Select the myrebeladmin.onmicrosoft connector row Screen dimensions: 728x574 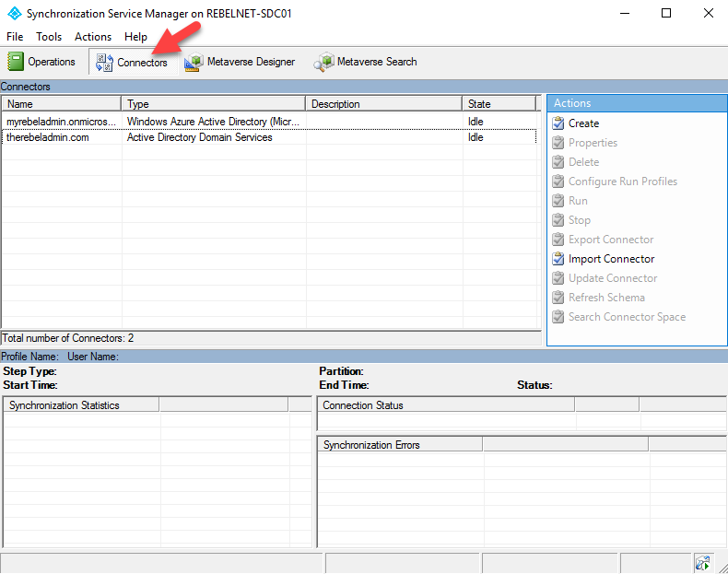269,122
